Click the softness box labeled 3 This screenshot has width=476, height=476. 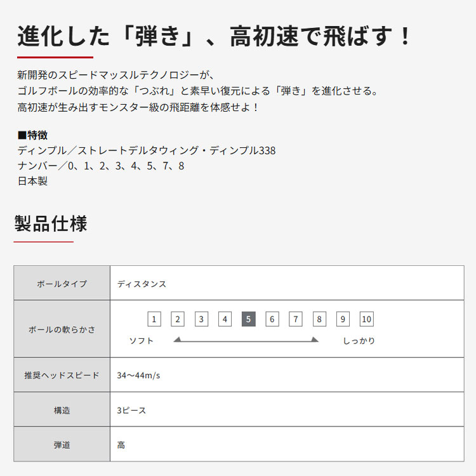(x=202, y=319)
